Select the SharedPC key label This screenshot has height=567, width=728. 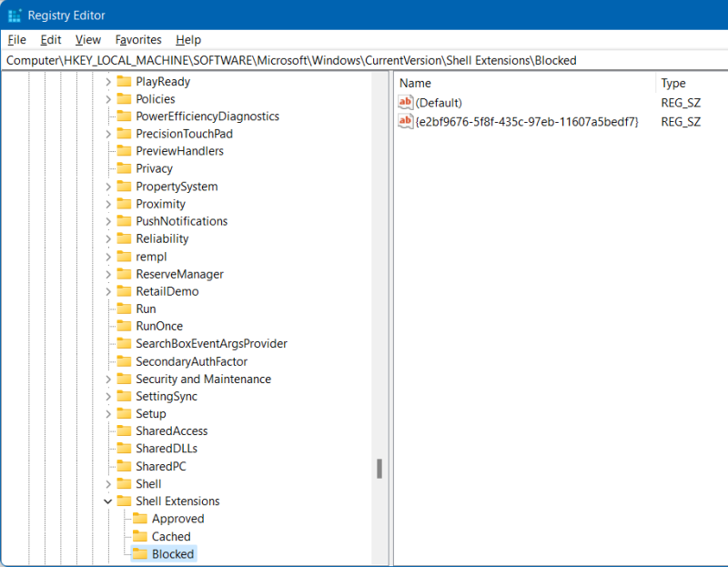point(161,466)
